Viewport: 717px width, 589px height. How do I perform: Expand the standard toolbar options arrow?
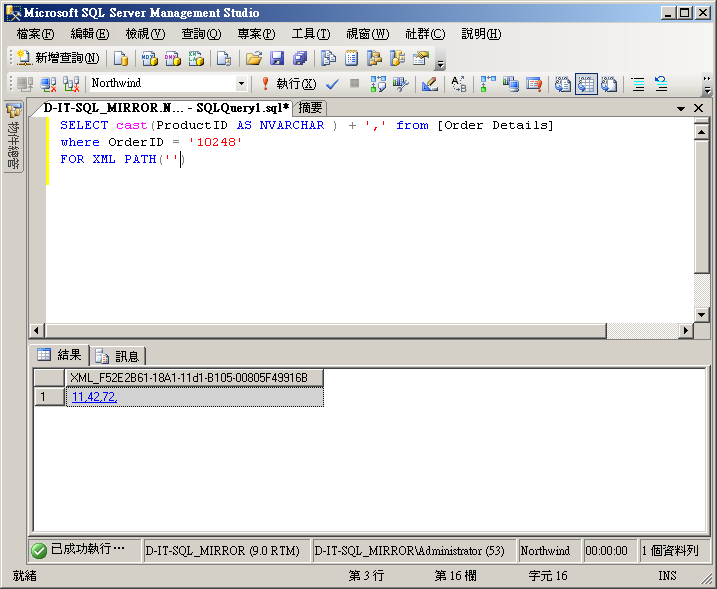click(x=440, y=59)
